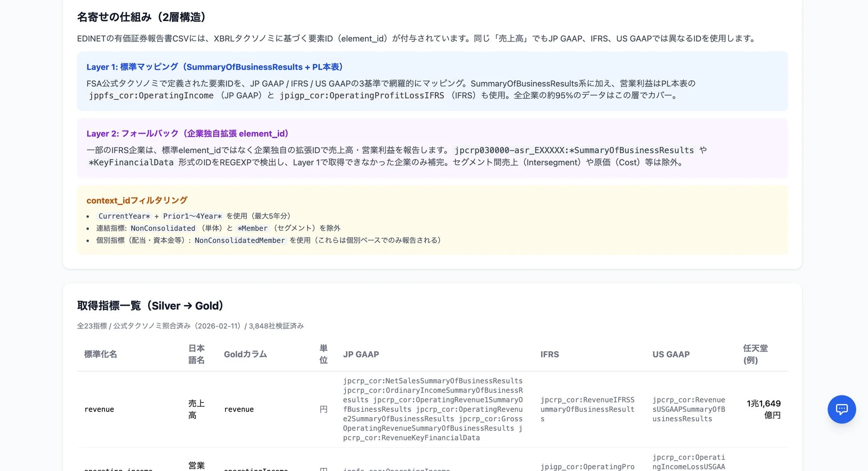Click the US GAAP column header

[671, 354]
